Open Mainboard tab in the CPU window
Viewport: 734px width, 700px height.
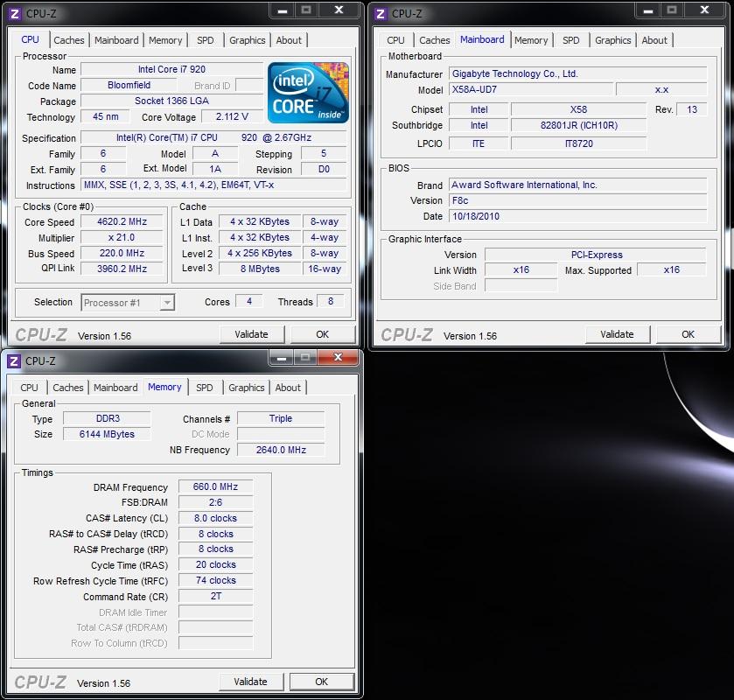pos(116,40)
